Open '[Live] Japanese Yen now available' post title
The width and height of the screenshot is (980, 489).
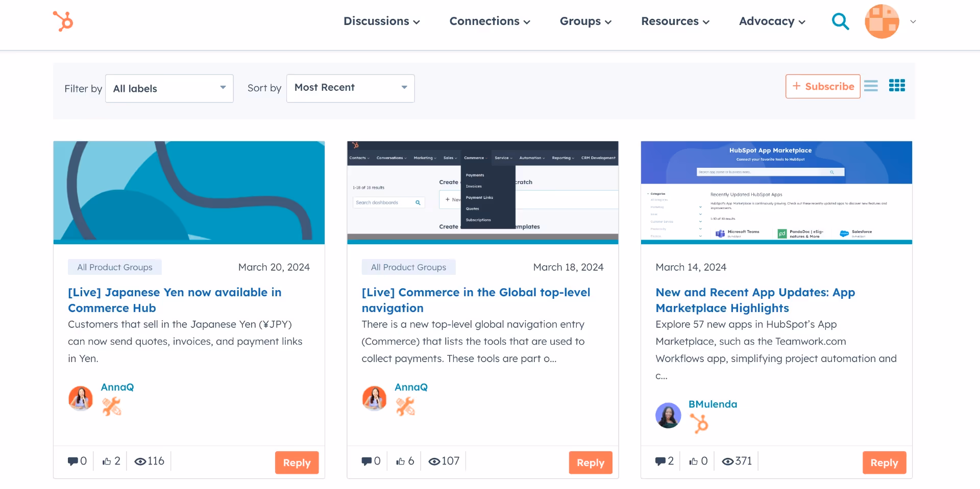pos(175,300)
